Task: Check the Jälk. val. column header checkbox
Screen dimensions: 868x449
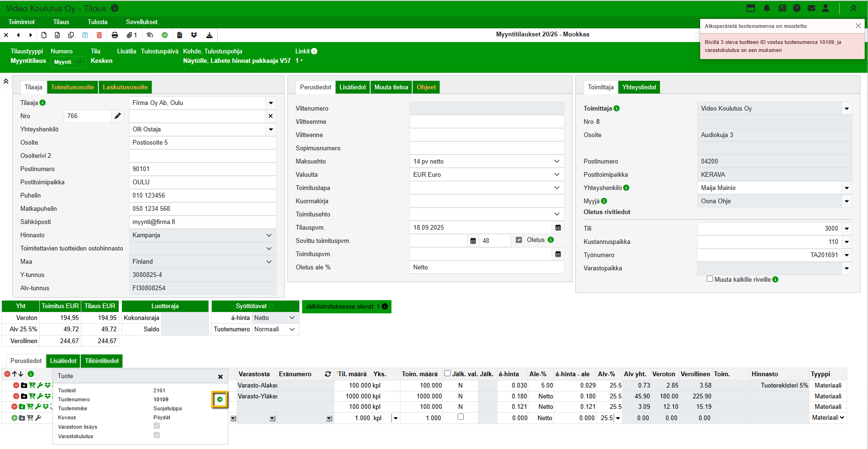Action: coord(447,373)
